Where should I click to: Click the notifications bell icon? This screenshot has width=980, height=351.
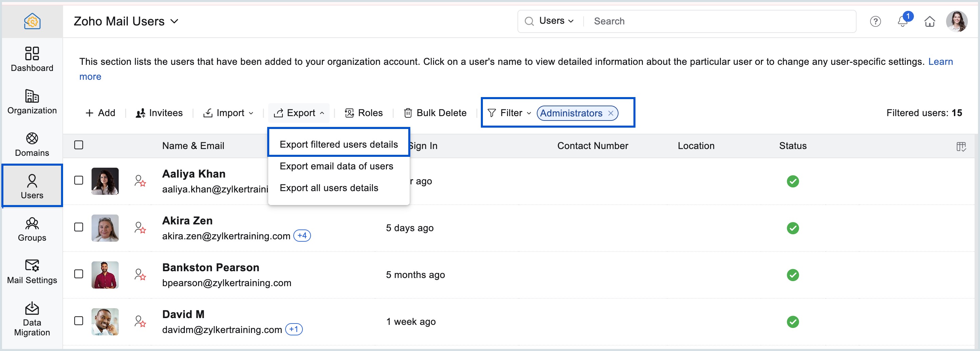(x=902, y=21)
